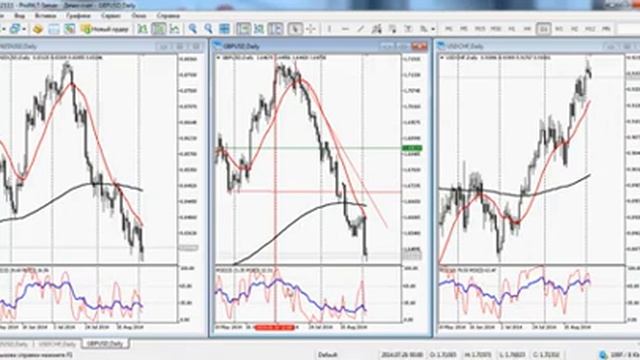This screenshot has width=640, height=360.
Task: Click the open price value in status bar
Action: (x=443, y=355)
